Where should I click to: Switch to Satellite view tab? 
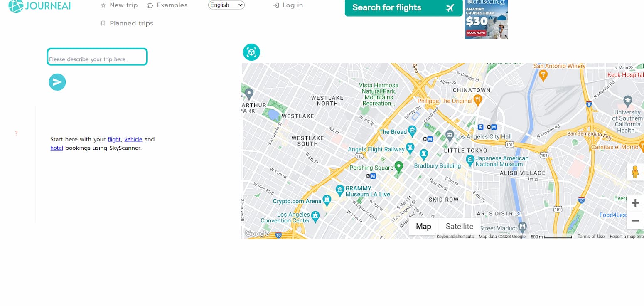[460, 227]
